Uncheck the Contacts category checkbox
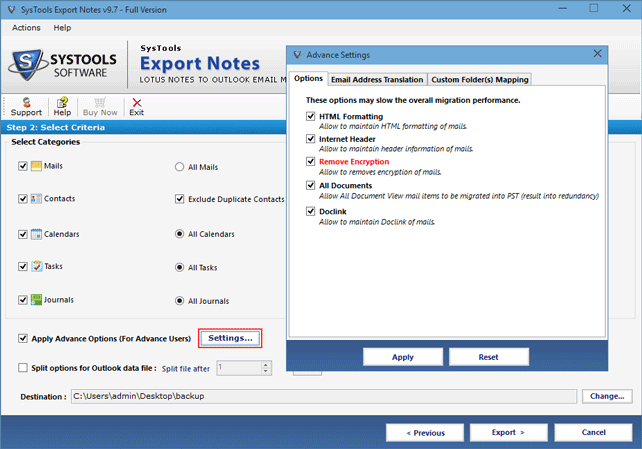 click(23, 199)
